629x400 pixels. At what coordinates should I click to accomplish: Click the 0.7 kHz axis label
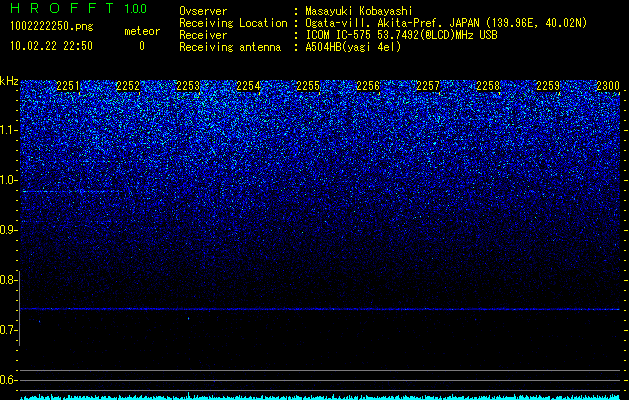(x=8, y=330)
